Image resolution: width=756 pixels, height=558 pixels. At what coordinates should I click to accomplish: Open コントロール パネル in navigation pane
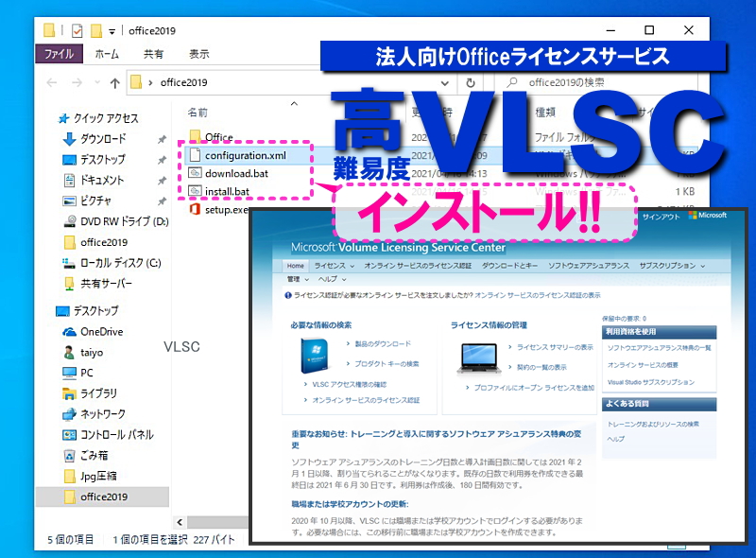[x=109, y=435]
